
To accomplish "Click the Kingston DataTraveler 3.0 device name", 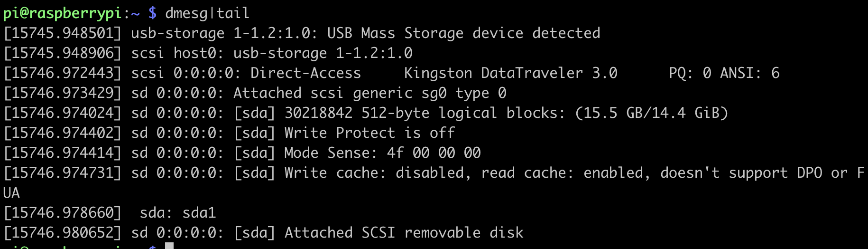I will pyautogui.click(x=510, y=73).
